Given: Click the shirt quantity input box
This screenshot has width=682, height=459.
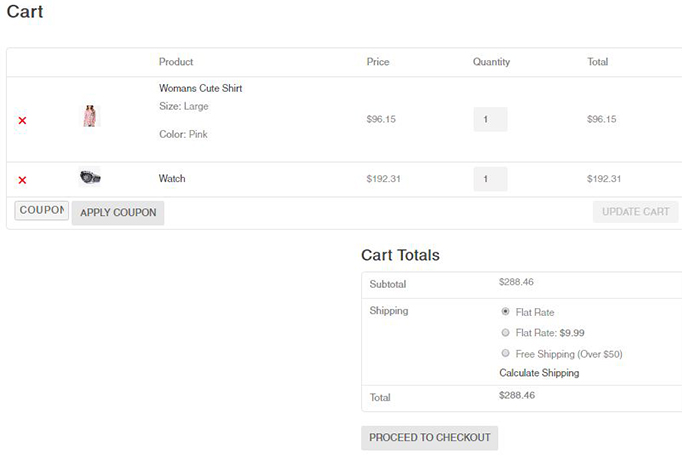Looking at the screenshot, I should tap(489, 119).
